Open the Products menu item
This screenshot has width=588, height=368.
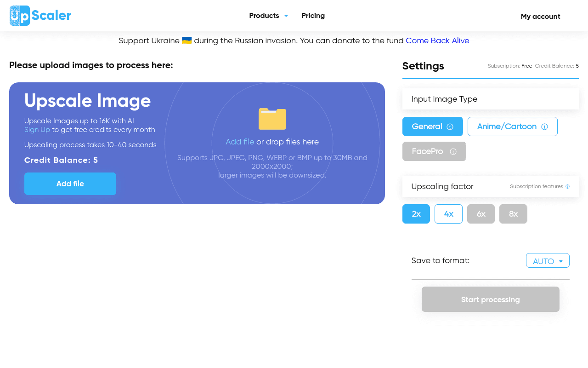point(264,16)
